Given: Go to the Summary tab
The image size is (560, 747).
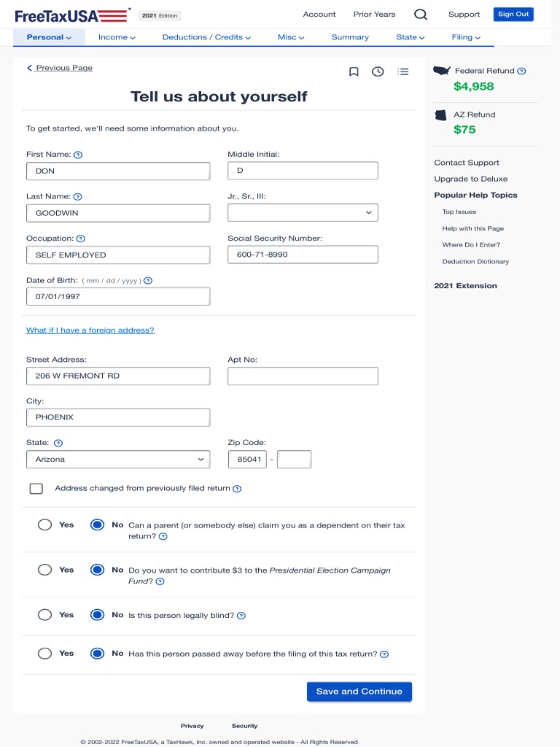Looking at the screenshot, I should pyautogui.click(x=350, y=37).
